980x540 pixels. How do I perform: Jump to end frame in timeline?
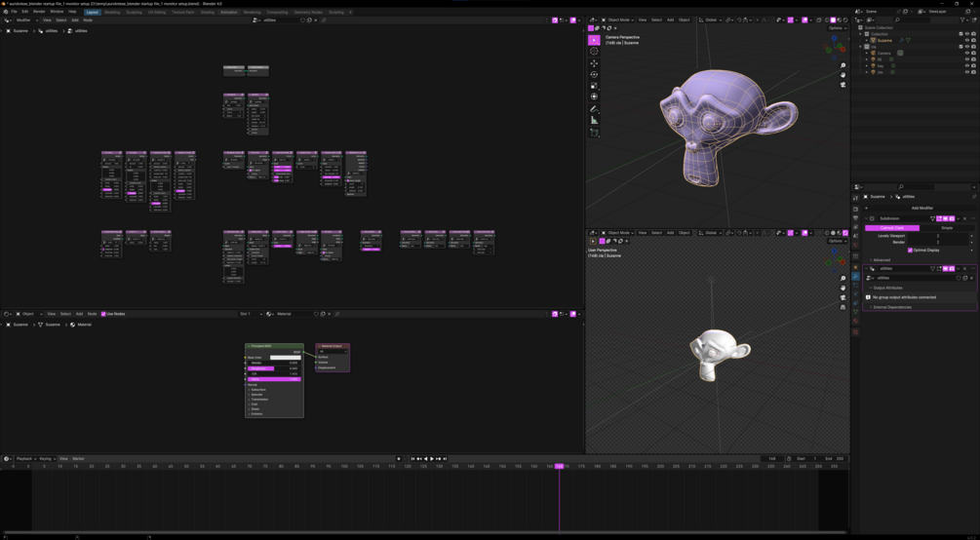[x=444, y=459]
